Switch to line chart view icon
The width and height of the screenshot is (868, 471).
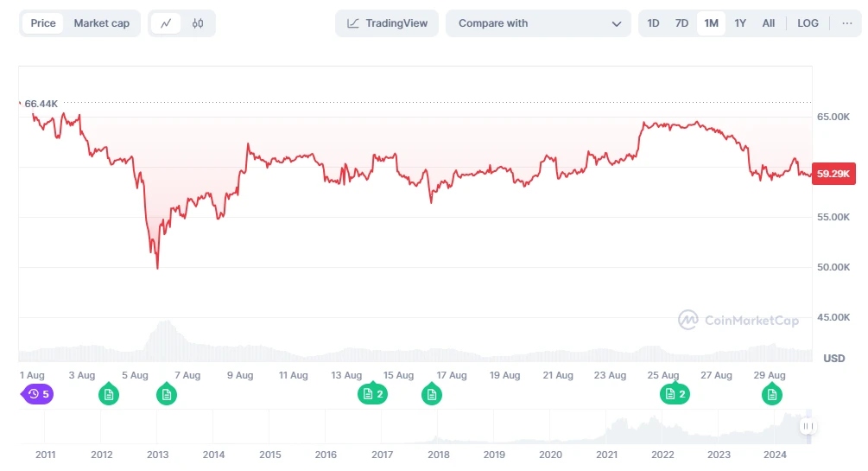166,23
